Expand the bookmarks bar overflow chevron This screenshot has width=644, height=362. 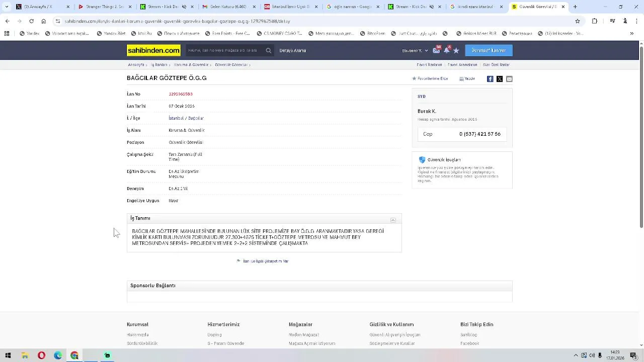(632, 34)
